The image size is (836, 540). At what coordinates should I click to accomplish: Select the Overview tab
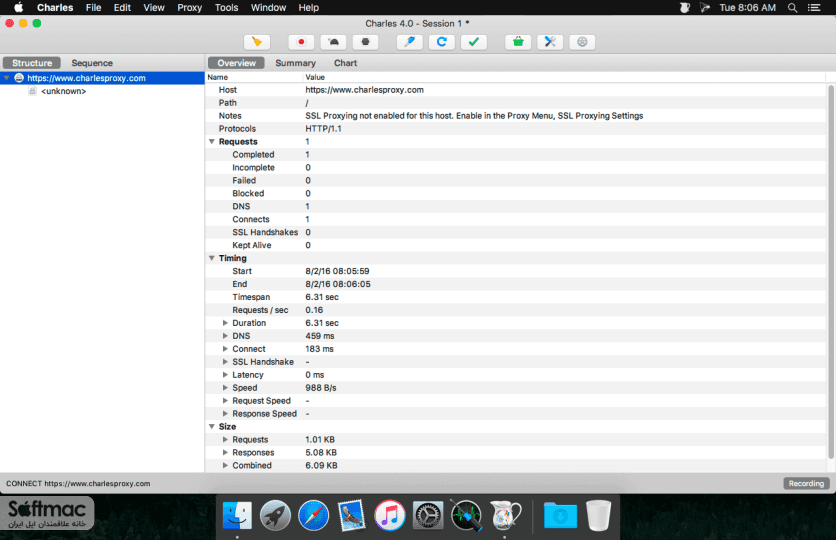(236, 63)
